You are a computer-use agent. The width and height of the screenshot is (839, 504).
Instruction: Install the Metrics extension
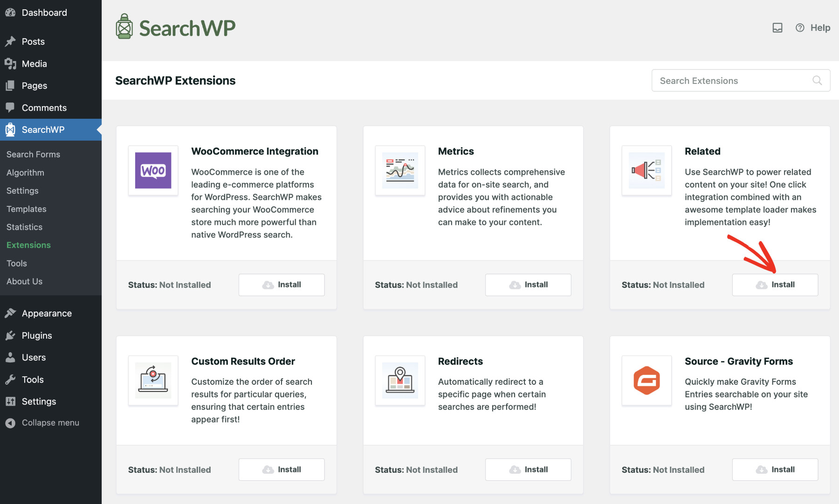coord(528,285)
